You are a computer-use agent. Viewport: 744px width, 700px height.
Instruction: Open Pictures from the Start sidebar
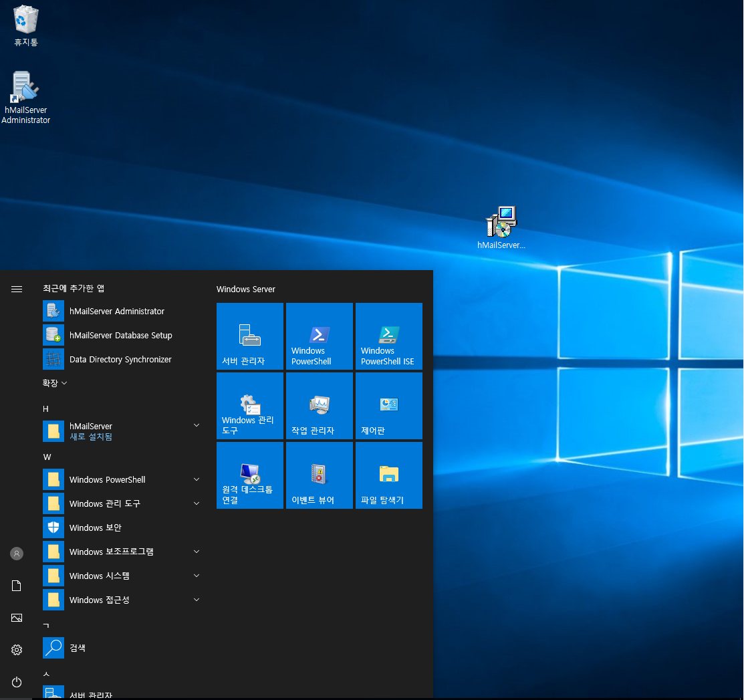pos(17,618)
